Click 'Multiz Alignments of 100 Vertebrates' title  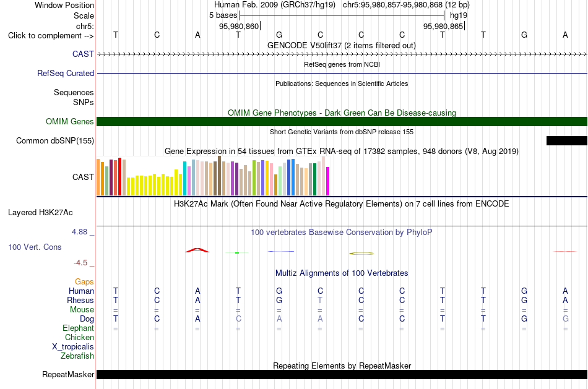(x=342, y=273)
